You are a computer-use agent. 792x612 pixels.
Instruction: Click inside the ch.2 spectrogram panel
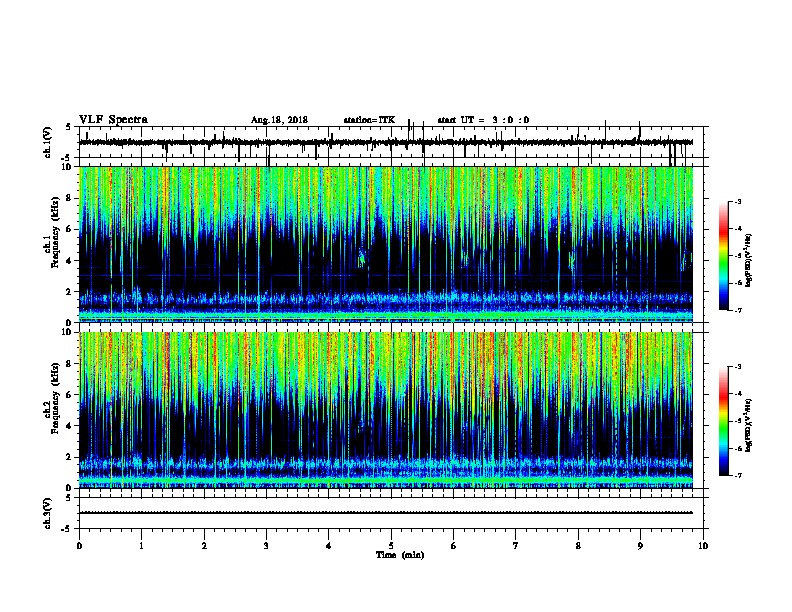[386, 410]
